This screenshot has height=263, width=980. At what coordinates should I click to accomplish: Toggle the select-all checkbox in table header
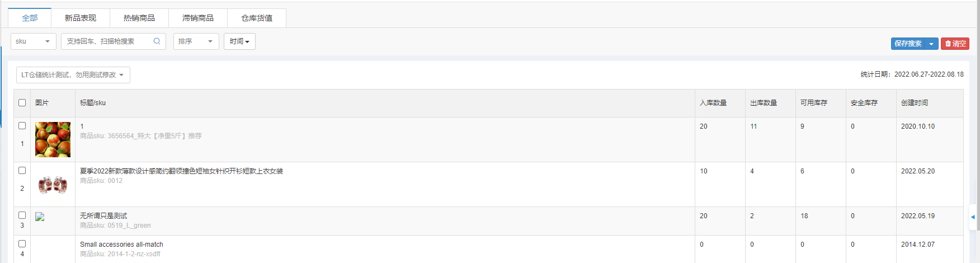click(x=22, y=103)
